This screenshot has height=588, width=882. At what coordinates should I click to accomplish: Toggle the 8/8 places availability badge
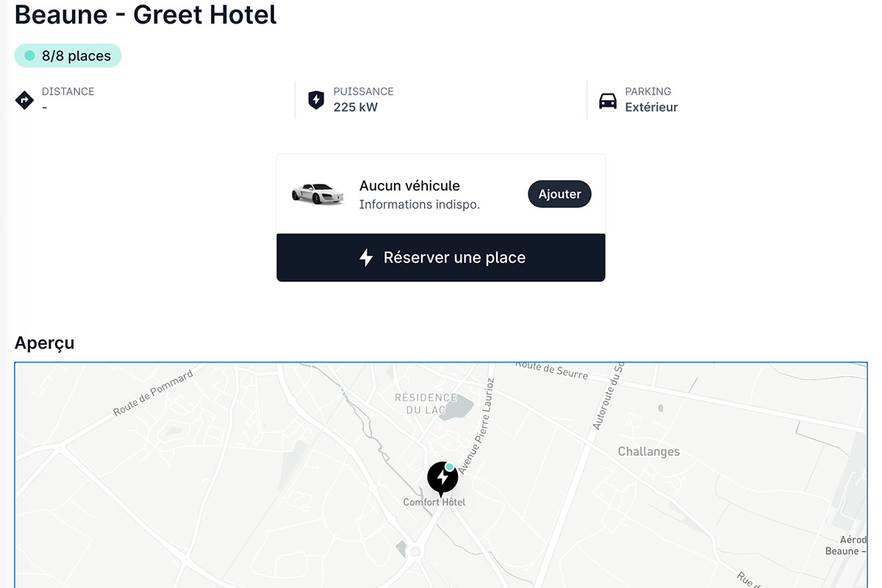68,55
